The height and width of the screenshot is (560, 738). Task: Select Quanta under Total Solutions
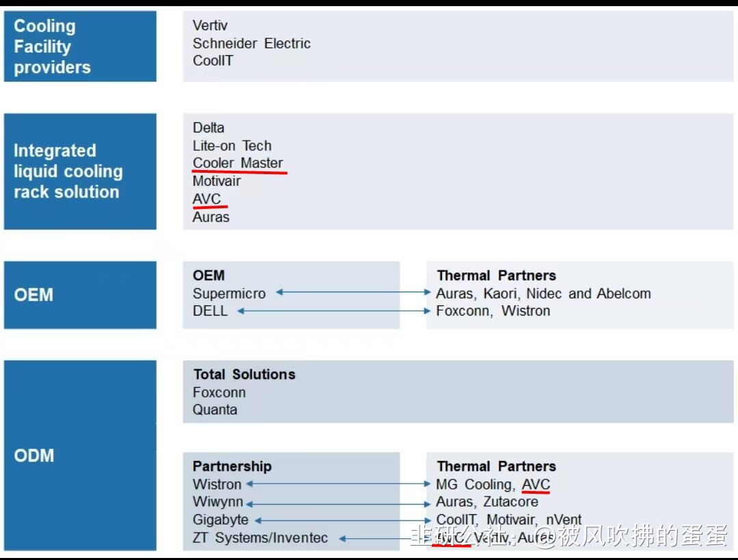click(215, 410)
